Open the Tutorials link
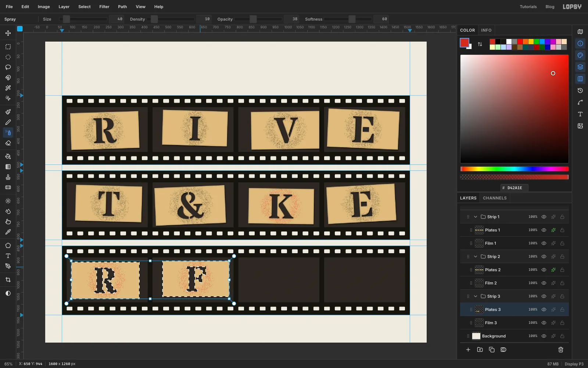Screen dimensions: 588x368 pyautogui.click(x=528, y=7)
